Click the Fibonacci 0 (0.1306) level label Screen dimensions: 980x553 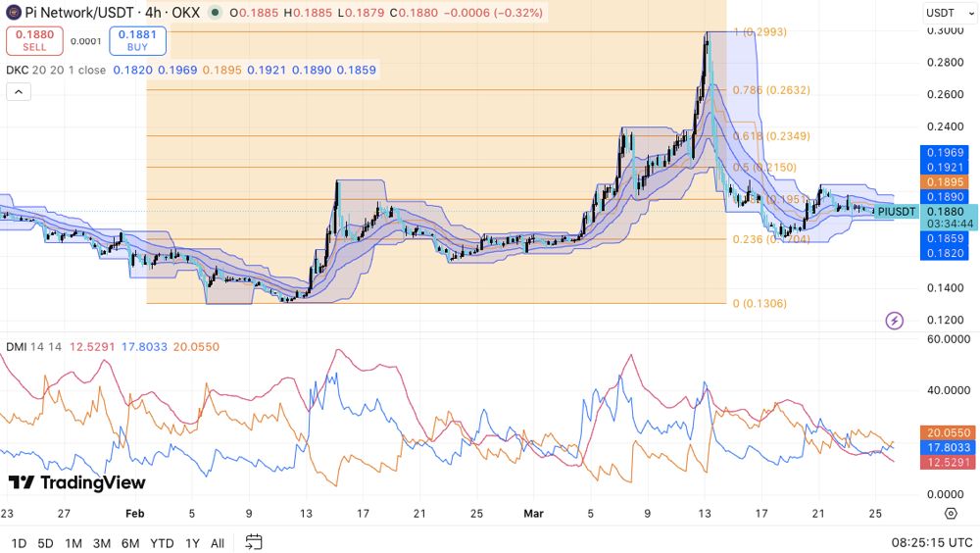(760, 303)
